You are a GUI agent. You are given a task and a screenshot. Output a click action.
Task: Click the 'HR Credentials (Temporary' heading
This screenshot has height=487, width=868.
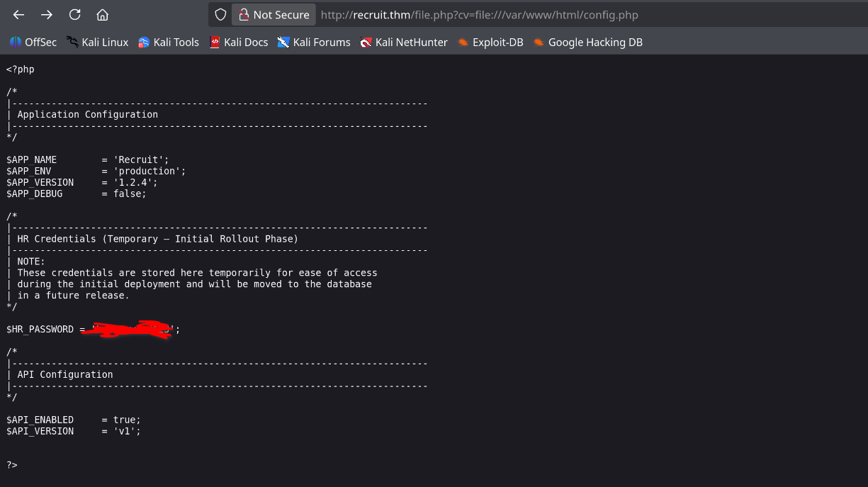click(157, 239)
